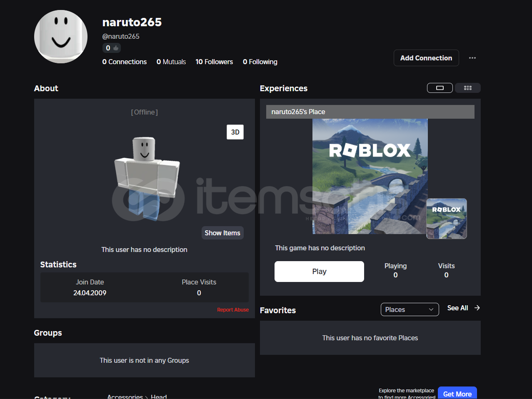Switch Experiences to grid view
This screenshot has width=532, height=399.
(468, 88)
